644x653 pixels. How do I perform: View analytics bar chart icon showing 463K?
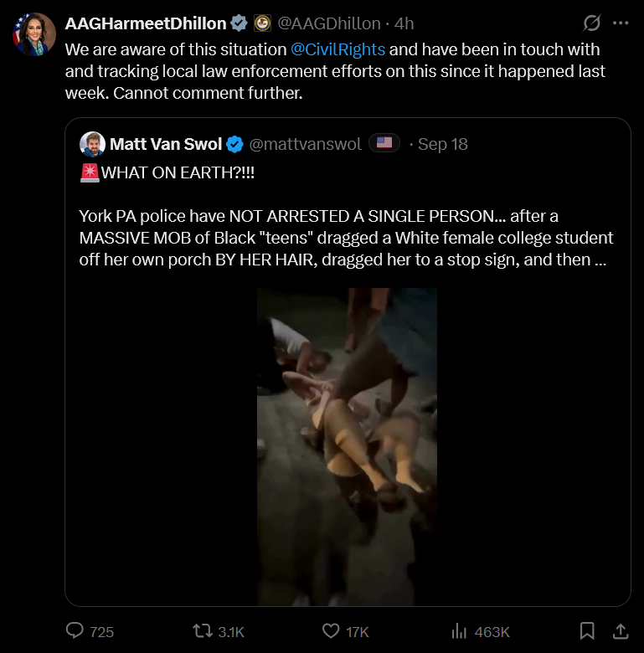pos(459,631)
